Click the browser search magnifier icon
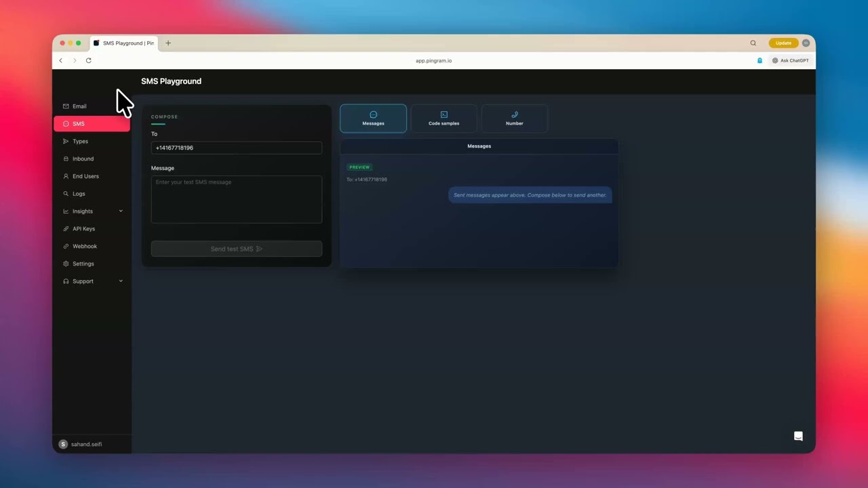The width and height of the screenshot is (868, 488). pos(753,43)
